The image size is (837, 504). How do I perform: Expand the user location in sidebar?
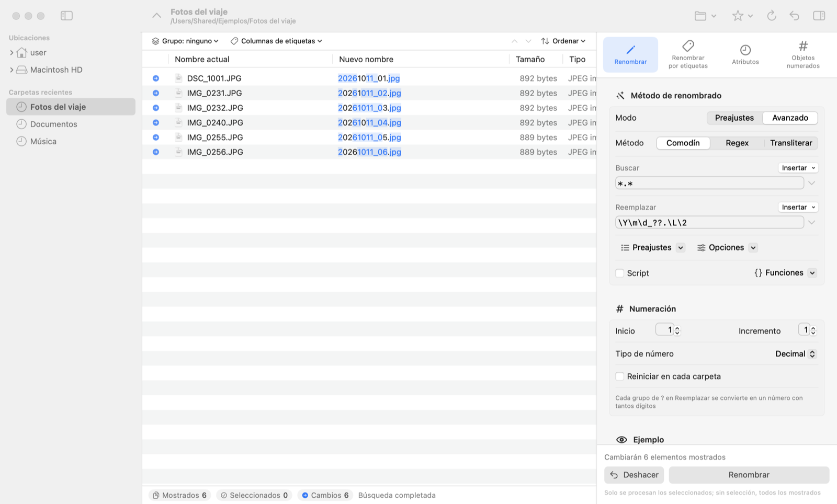coord(12,53)
